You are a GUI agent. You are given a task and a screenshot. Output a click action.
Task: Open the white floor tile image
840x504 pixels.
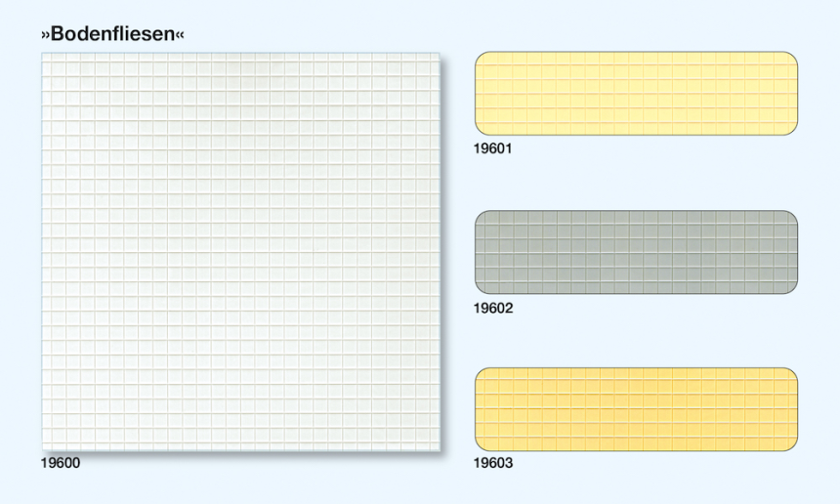pyautogui.click(x=241, y=252)
